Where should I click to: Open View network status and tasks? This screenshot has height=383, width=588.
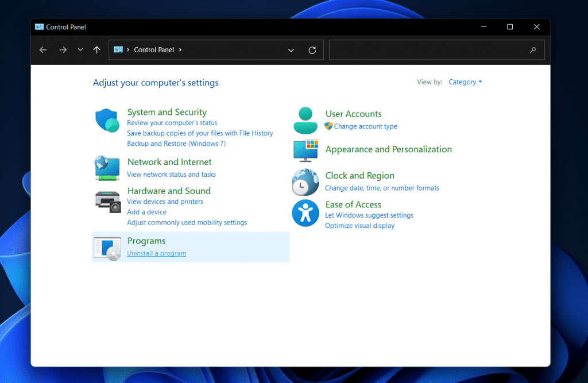171,175
